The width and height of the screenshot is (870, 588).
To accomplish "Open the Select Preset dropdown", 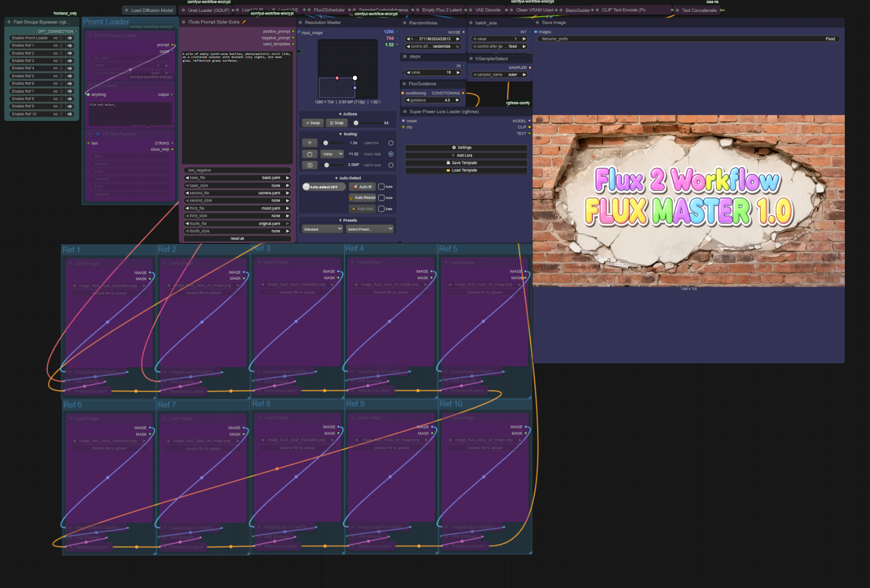I will [x=370, y=229].
